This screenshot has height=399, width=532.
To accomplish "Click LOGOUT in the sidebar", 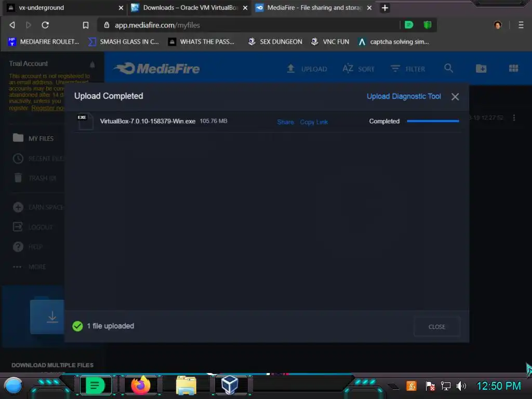I will [33, 227].
